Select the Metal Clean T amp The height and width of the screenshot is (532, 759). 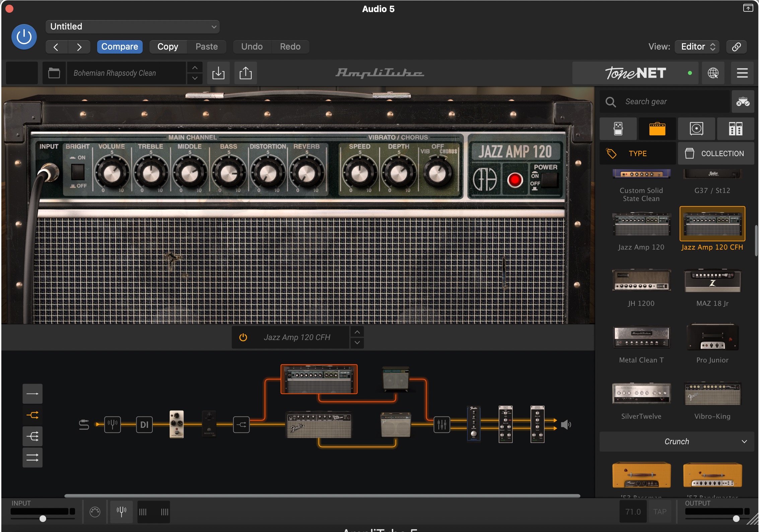(x=641, y=337)
